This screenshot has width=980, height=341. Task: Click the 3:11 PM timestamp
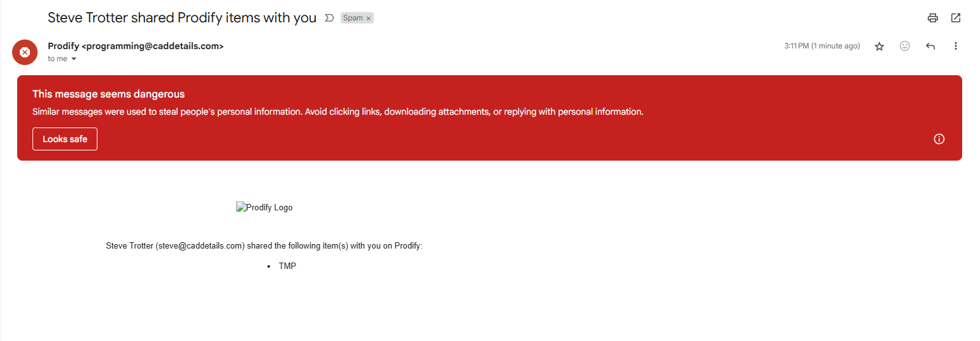pos(822,46)
